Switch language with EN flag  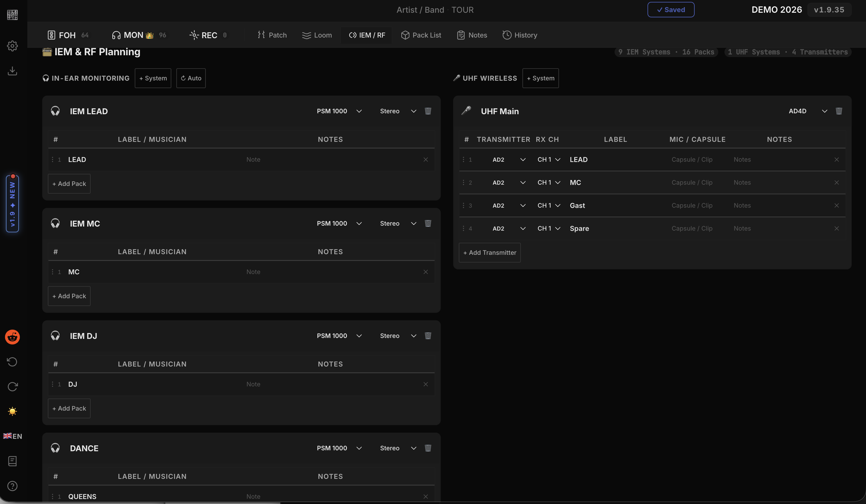point(12,436)
